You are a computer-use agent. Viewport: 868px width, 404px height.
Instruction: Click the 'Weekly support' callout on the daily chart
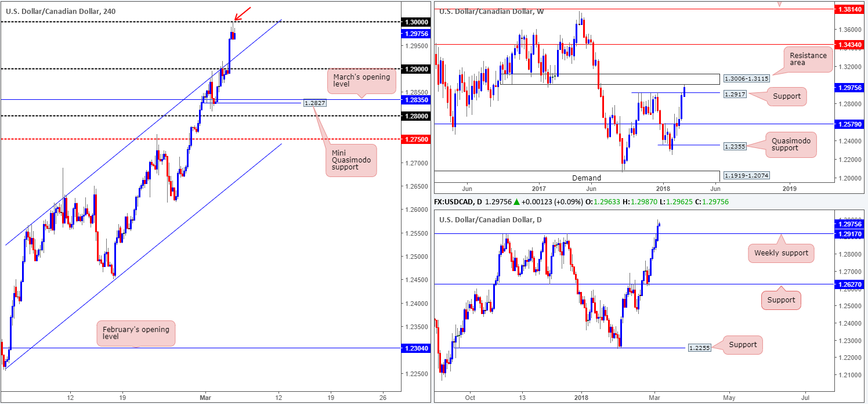pos(780,252)
